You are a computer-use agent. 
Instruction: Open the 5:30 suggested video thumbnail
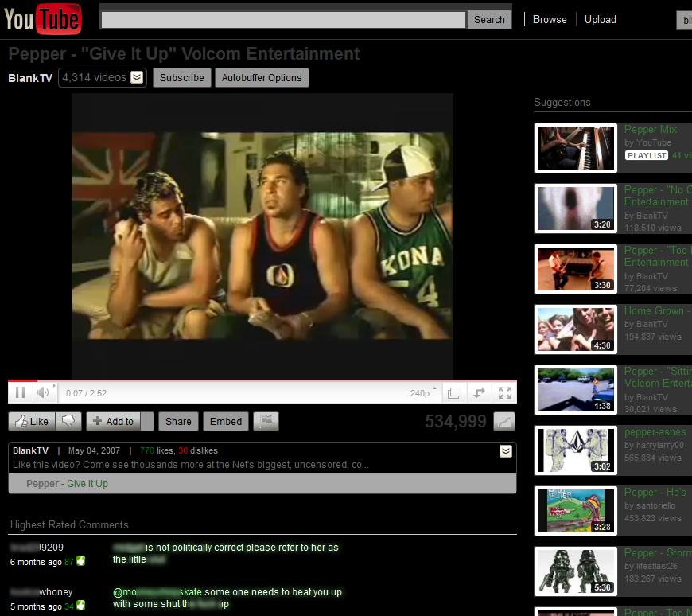tap(576, 571)
